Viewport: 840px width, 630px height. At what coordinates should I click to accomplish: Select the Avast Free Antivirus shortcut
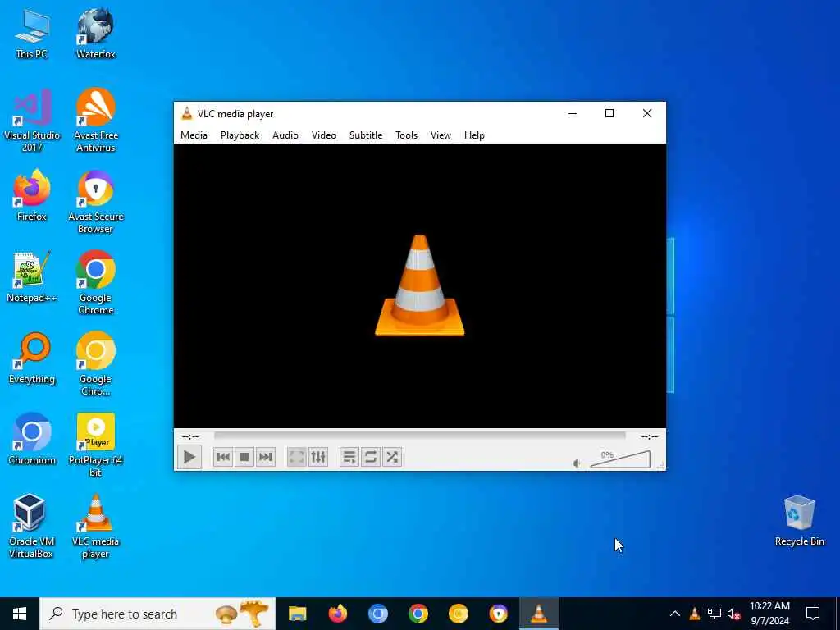click(x=95, y=121)
